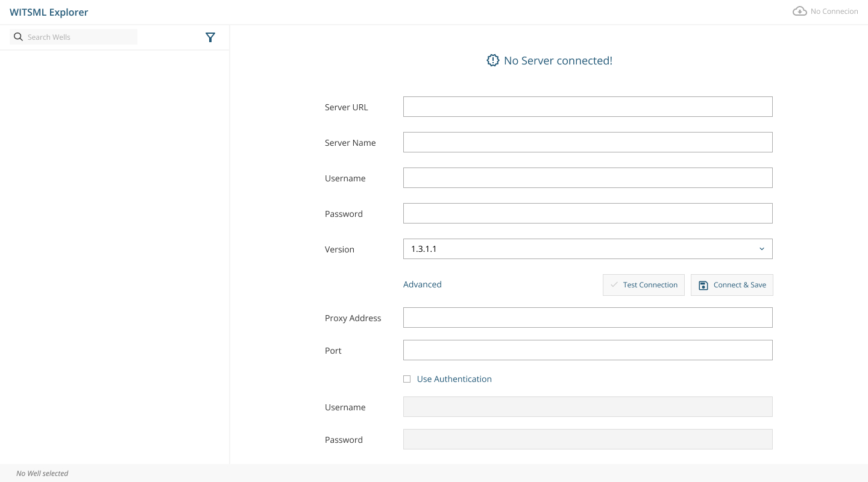Click the checkmark icon on Test Connection
Screen dimensions: 868x482
pos(614,284)
